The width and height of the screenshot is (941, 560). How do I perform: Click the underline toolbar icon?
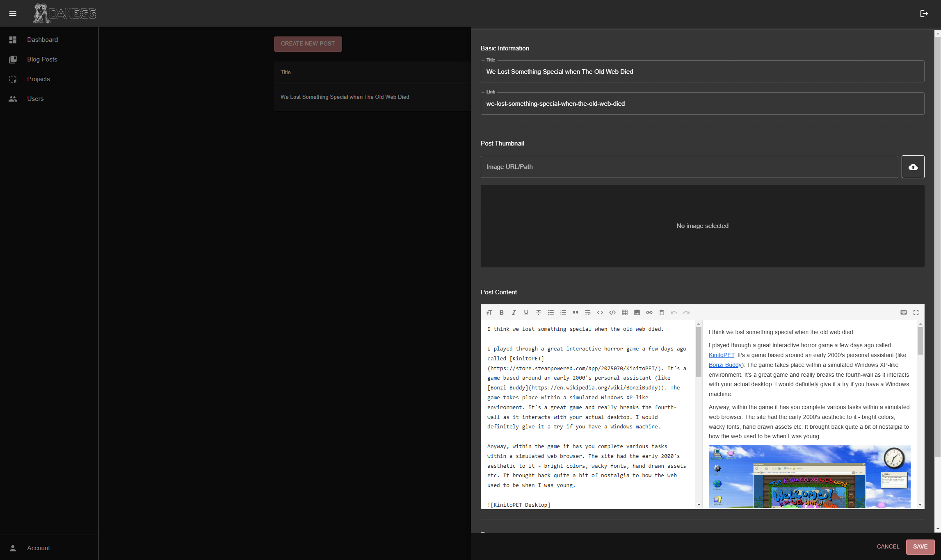click(x=526, y=312)
